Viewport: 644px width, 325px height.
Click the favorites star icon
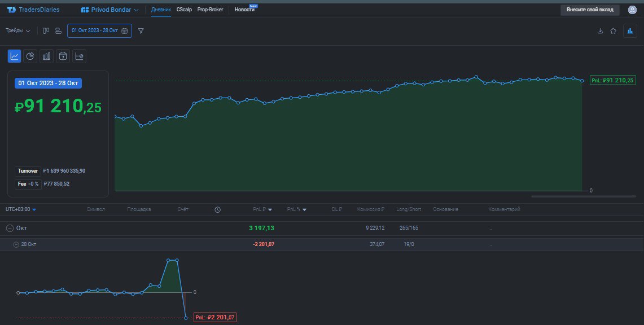point(614,31)
